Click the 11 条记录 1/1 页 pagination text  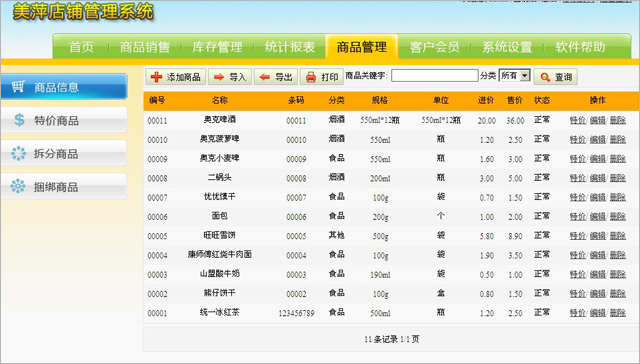coord(391,339)
